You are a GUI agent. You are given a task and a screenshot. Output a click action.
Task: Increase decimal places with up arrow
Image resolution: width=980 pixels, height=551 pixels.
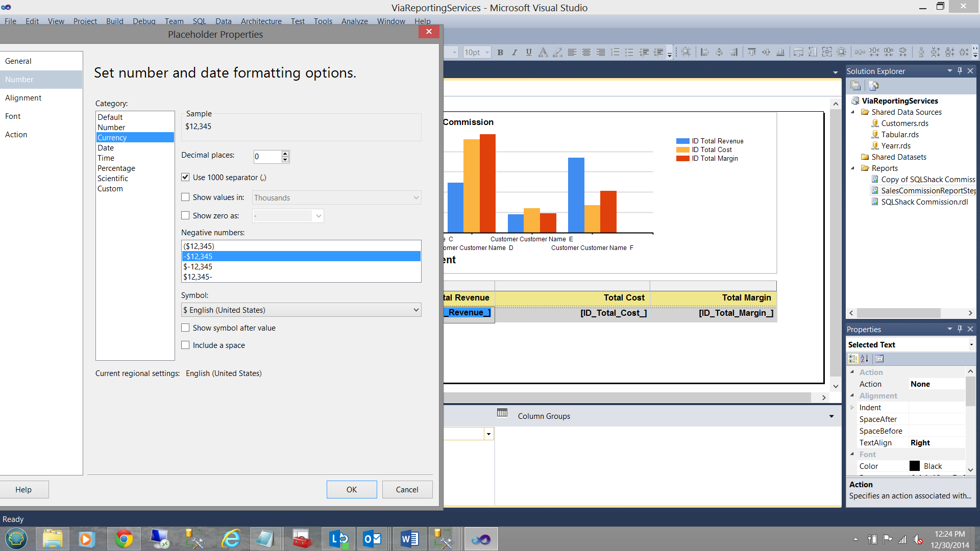(x=285, y=154)
